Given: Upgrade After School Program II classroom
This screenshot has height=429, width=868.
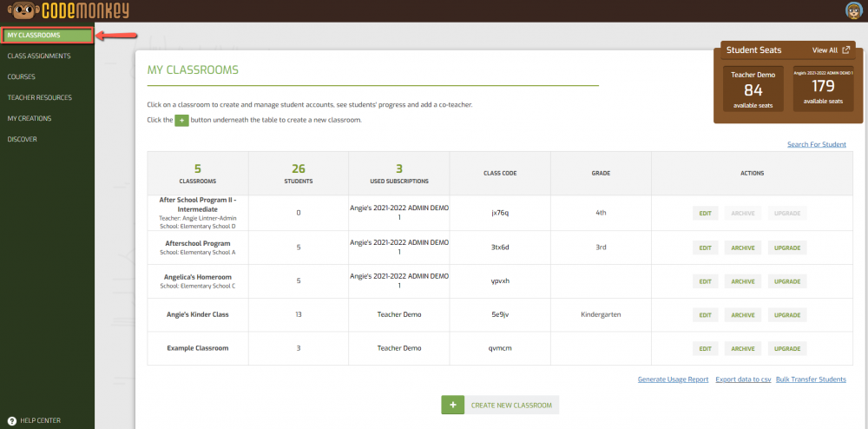Looking at the screenshot, I should point(787,214).
